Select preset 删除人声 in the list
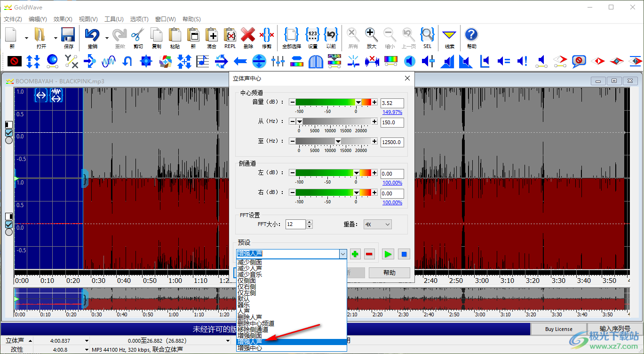 click(x=291, y=317)
